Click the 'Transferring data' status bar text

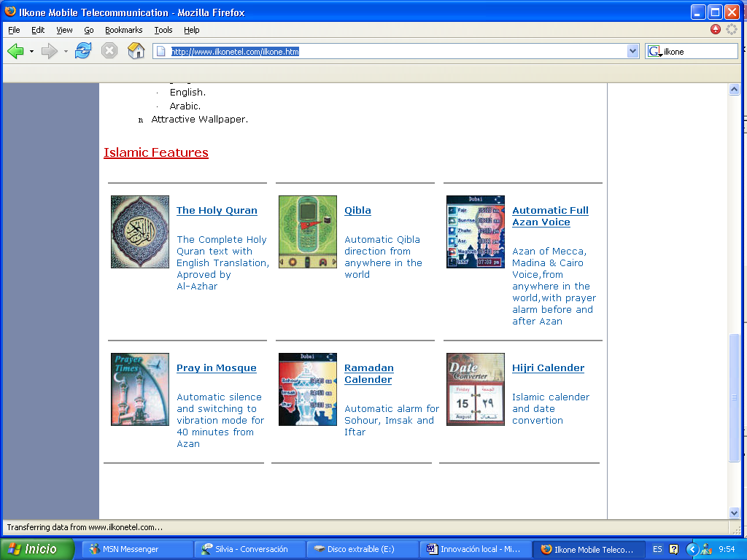point(85,527)
